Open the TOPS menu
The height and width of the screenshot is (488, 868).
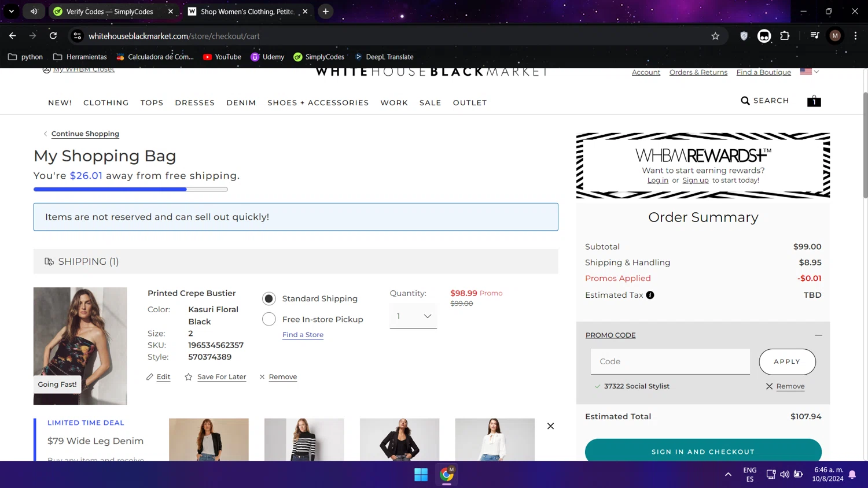[x=152, y=103]
